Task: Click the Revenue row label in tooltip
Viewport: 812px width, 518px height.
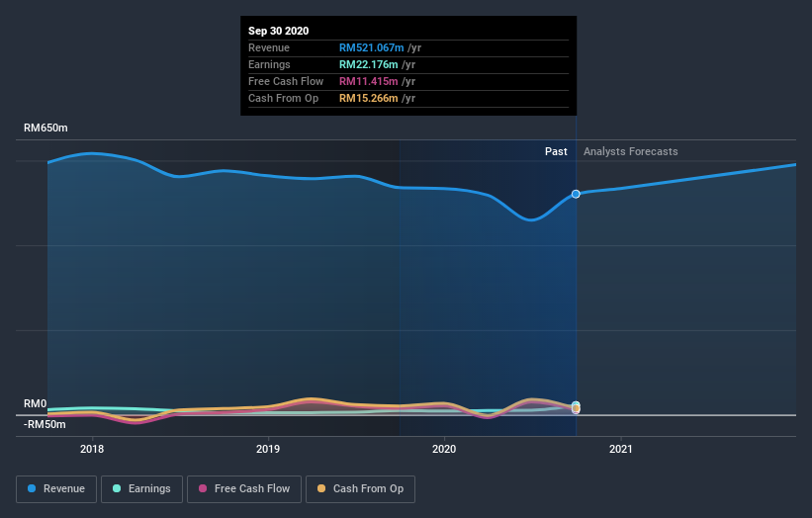Action: point(269,47)
